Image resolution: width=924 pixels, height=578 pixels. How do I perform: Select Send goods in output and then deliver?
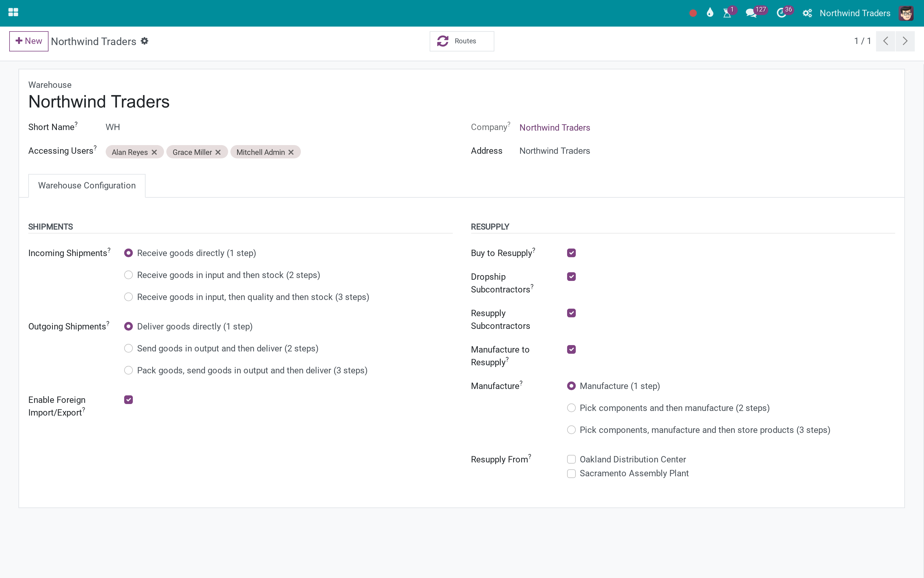[128, 348]
